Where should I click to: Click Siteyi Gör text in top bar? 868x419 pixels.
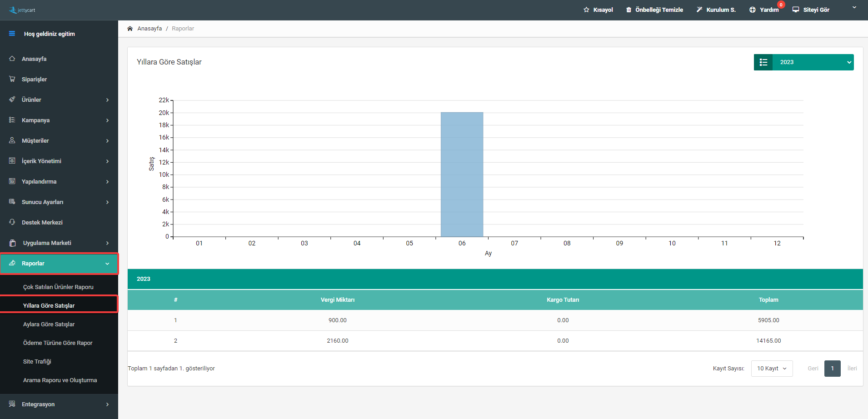(x=816, y=10)
